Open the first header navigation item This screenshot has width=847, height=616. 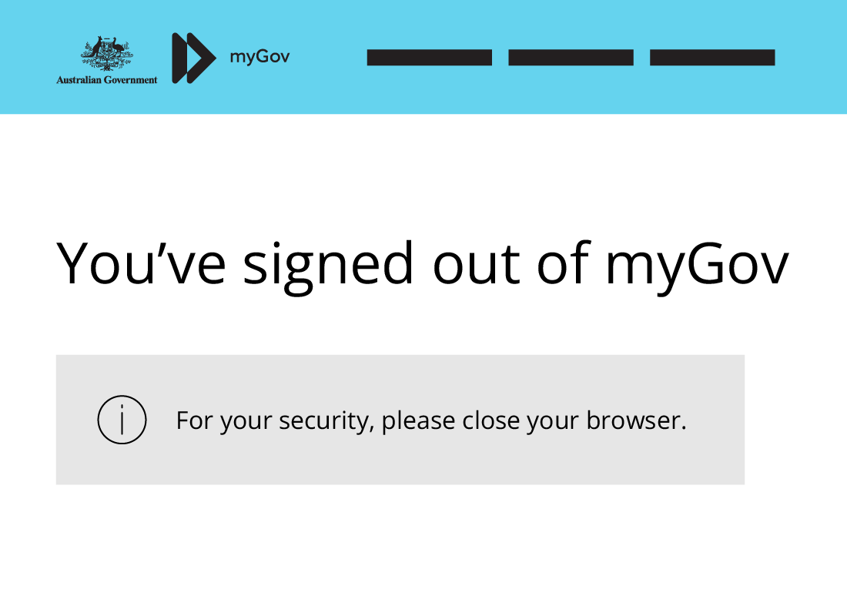(429, 58)
